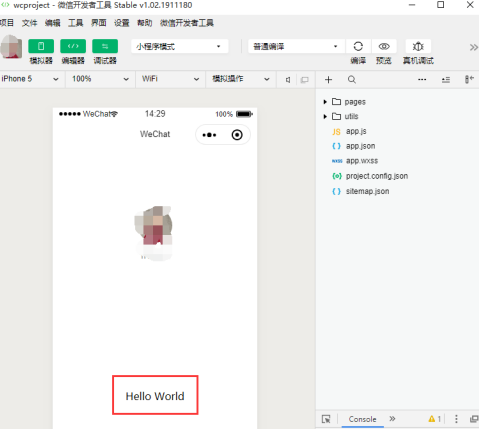Viewport: 479px width, 429px height.
Task: Open the 文件 menu
Action: [29, 23]
